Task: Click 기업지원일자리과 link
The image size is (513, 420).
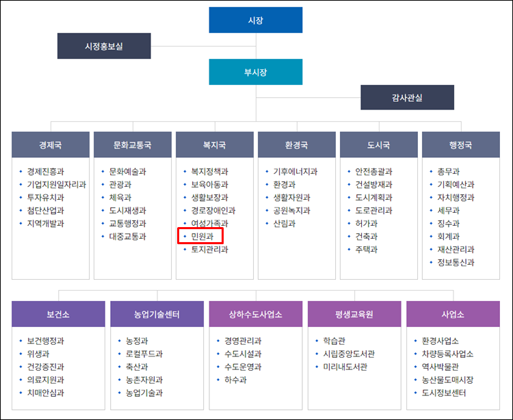Action: tap(57, 185)
